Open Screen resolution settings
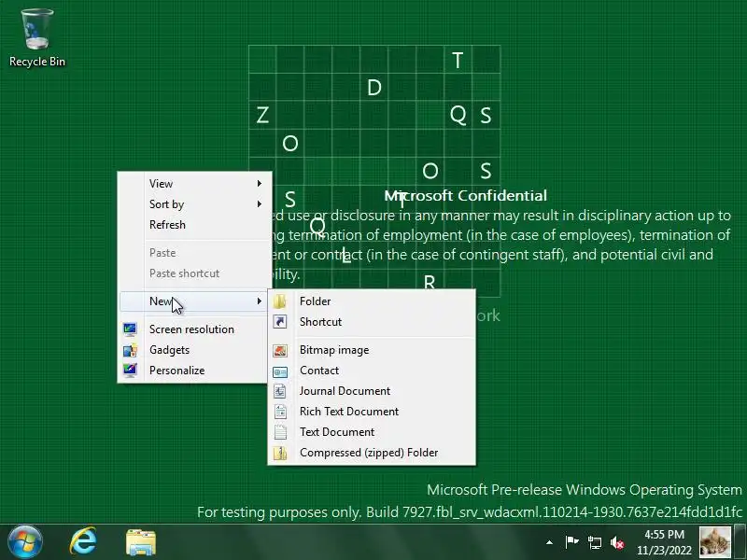Screen dimensions: 747x560 194,329
